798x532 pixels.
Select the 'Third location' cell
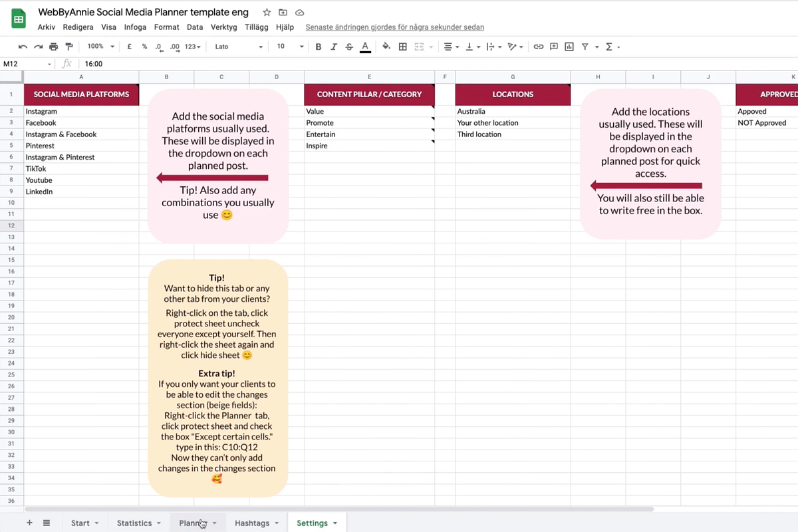513,134
